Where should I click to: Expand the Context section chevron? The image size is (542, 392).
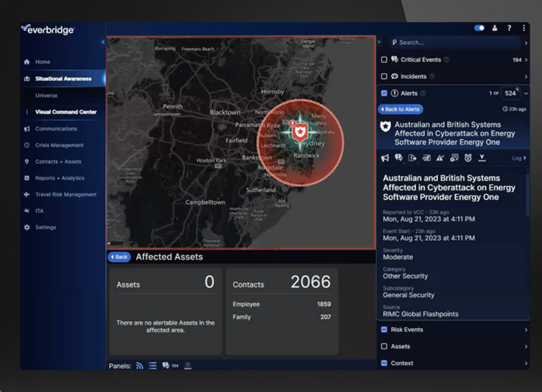526,363
